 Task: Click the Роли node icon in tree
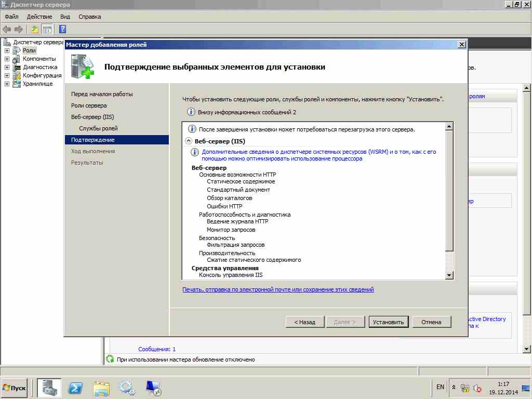(17, 50)
